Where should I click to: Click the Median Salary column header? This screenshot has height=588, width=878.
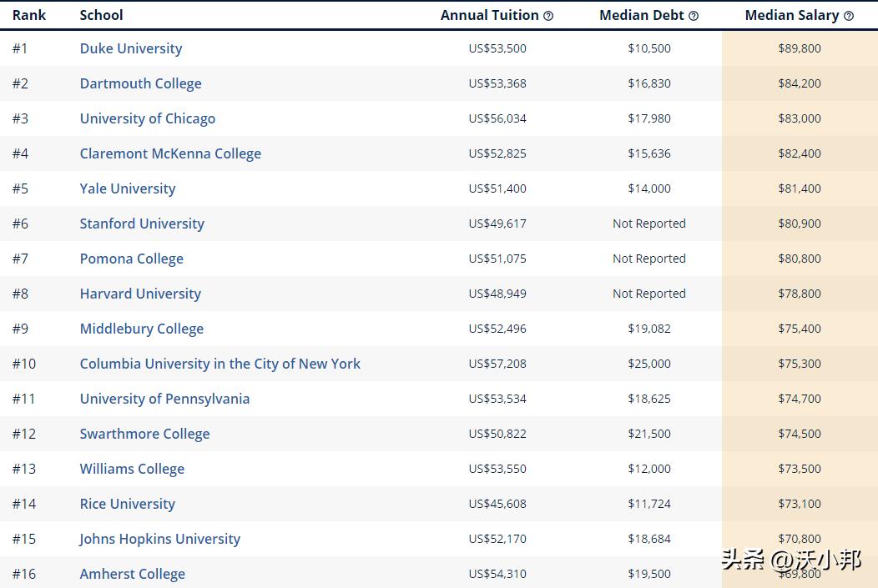point(791,16)
